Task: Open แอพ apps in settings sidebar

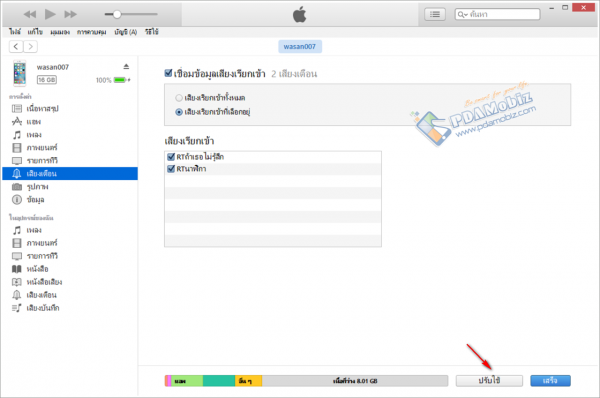Action: tap(69, 122)
